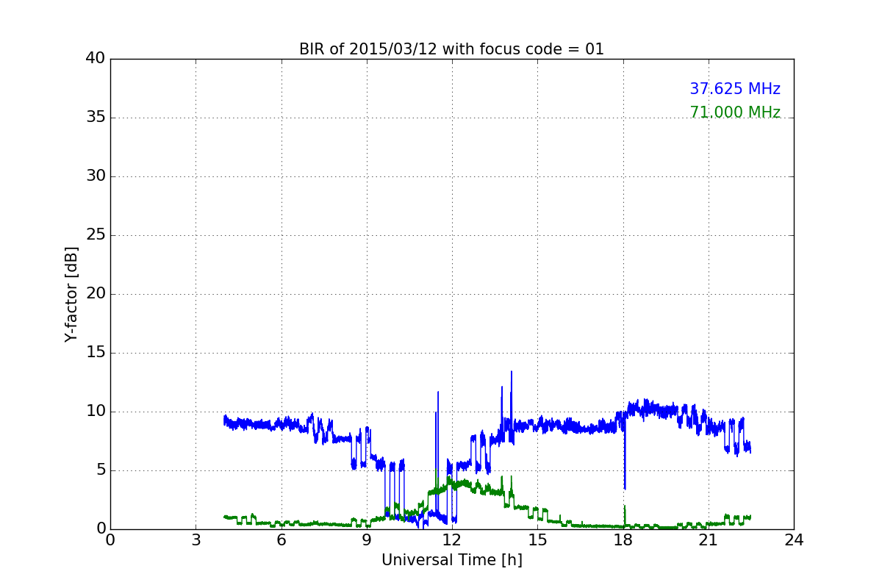Click the y-axis tick label '35'
Viewport: 882px width, 588px height.
tap(96, 118)
